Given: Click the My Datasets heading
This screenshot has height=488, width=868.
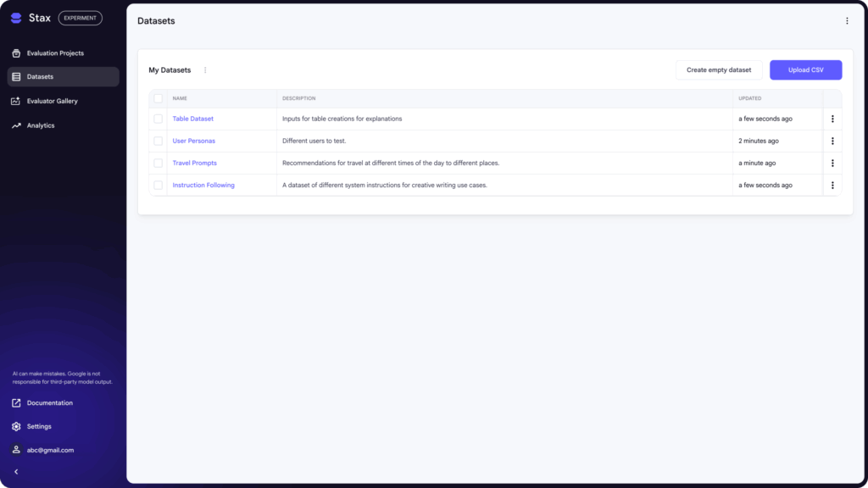Looking at the screenshot, I should [170, 70].
